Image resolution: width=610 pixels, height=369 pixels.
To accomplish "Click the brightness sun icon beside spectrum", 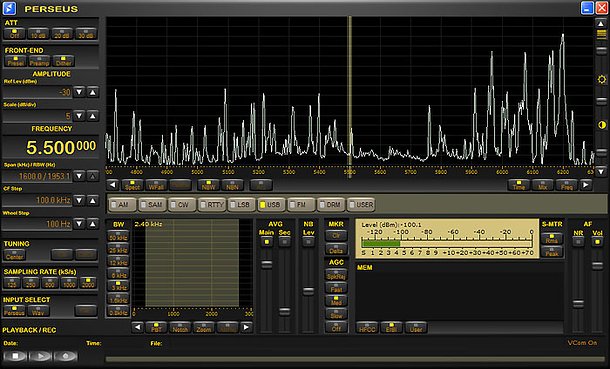I will tap(602, 80).
